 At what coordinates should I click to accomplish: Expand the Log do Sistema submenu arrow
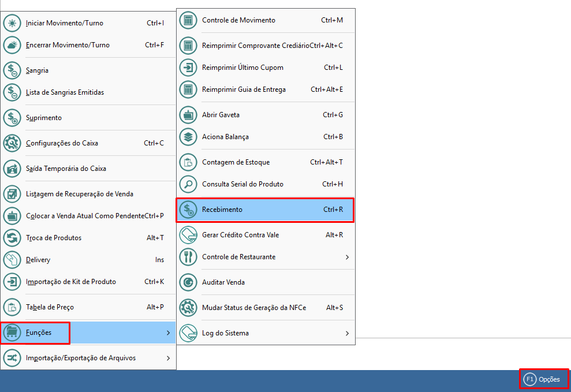point(347,333)
